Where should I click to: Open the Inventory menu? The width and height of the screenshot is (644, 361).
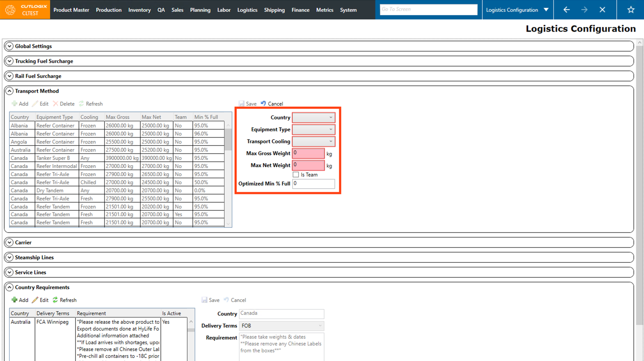click(139, 10)
